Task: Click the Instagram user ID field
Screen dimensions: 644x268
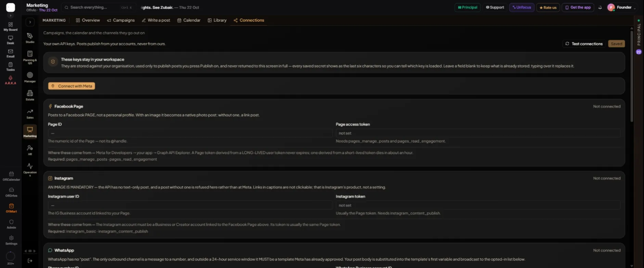Action: point(190,205)
